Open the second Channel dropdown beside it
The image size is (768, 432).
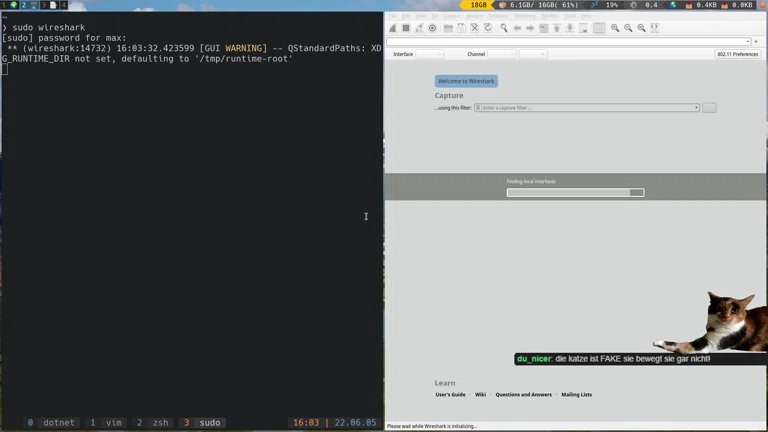[x=533, y=54]
